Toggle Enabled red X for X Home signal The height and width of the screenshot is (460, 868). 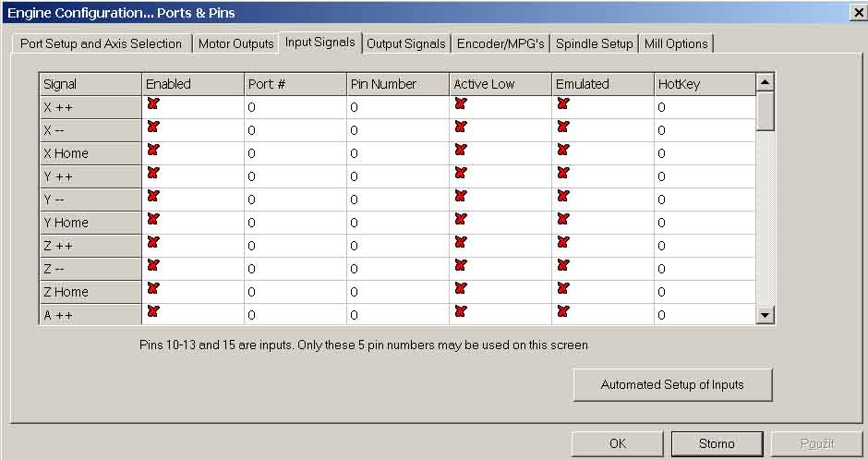click(x=153, y=151)
